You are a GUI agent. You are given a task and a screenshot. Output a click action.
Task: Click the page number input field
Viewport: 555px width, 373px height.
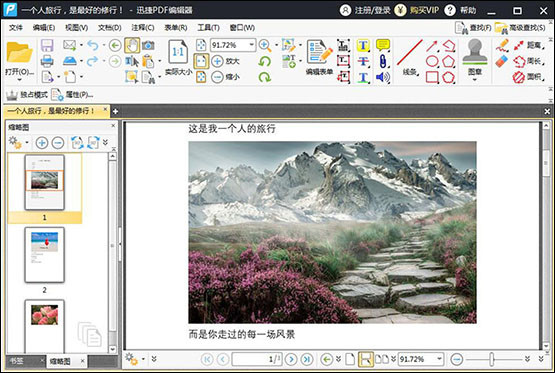[257, 359]
